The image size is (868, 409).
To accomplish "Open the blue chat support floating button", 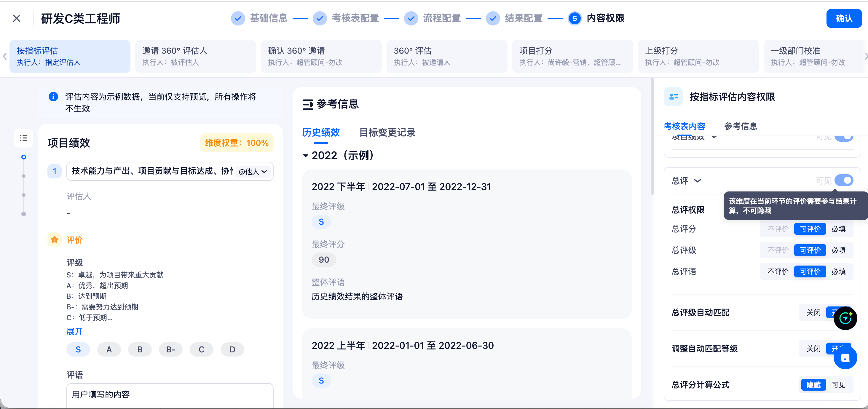I will point(845,358).
